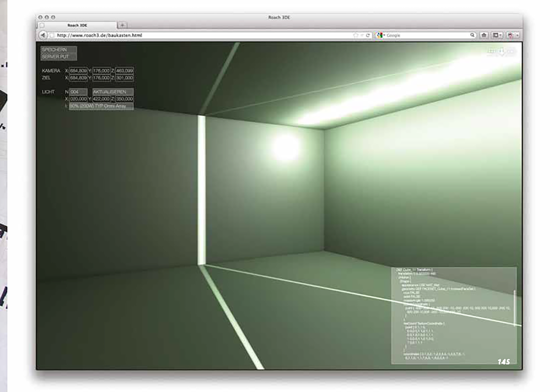Open the bookmarks panel dropdown in toolbar
The image size is (550, 392).
tap(497, 35)
